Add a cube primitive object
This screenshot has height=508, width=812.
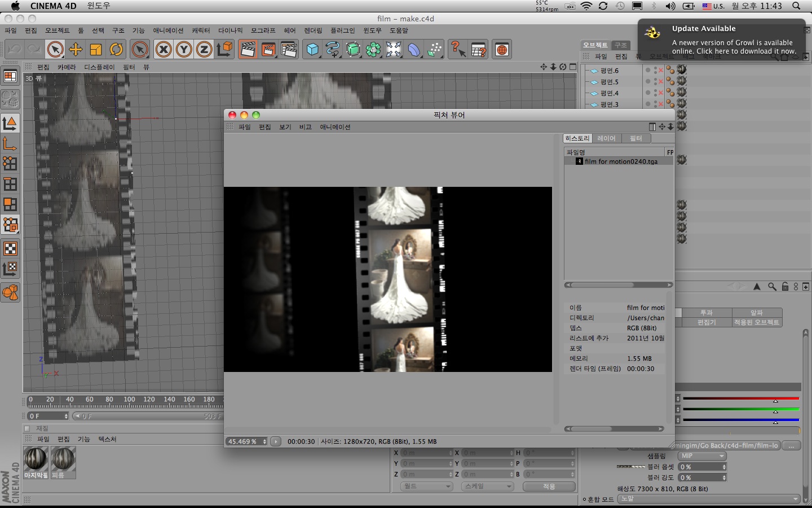pos(312,50)
